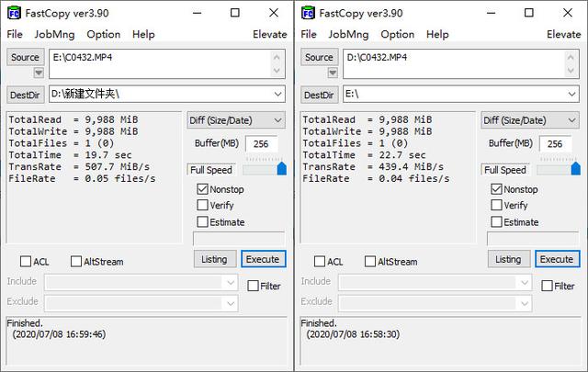Open Help menu in left window

(x=143, y=34)
